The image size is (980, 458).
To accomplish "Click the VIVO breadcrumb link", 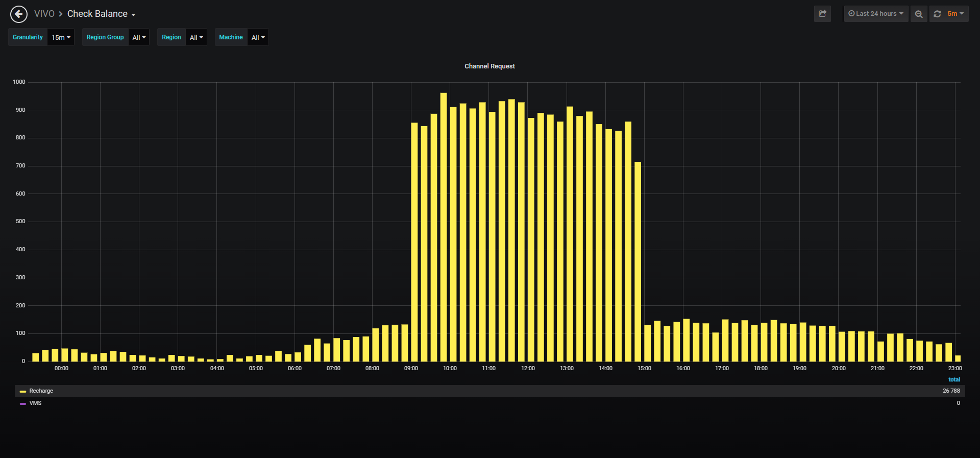I will (44, 14).
